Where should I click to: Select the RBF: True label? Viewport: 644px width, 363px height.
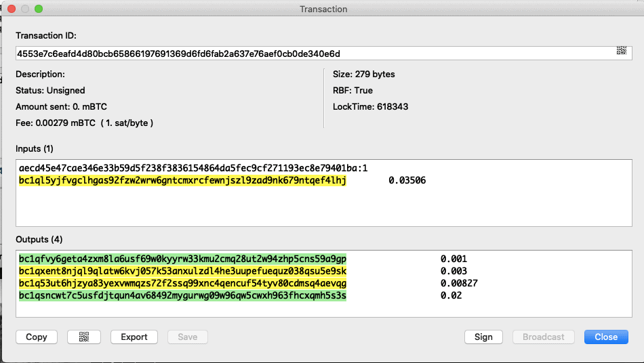[x=353, y=90]
